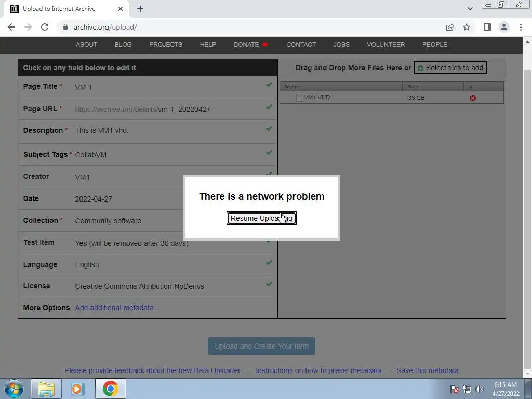Open the Windows Start menu

14,389
